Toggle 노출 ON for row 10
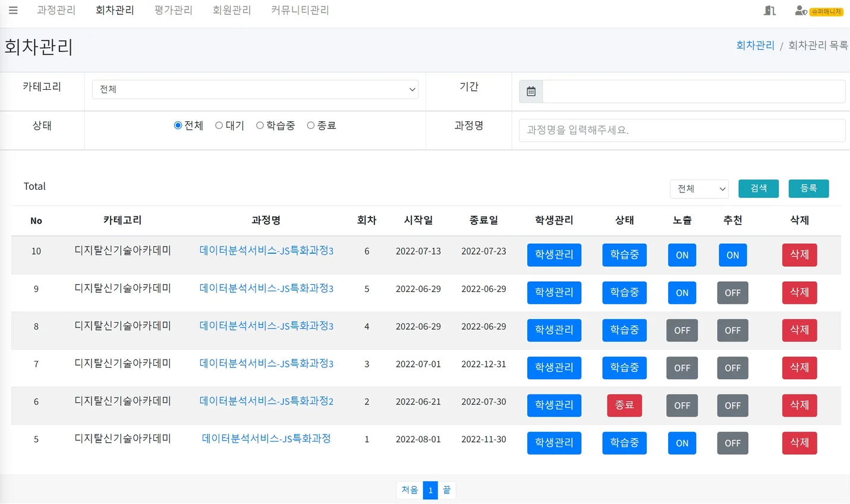 [x=682, y=255]
